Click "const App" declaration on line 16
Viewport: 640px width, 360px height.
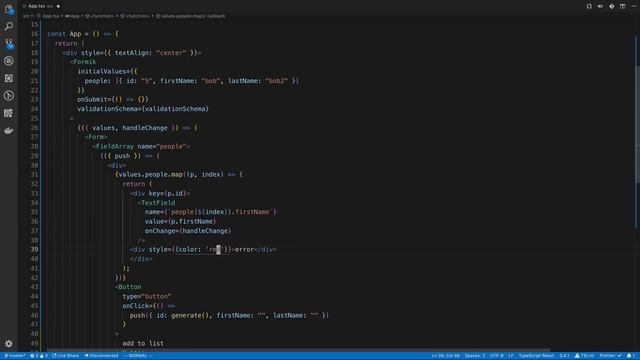point(64,34)
